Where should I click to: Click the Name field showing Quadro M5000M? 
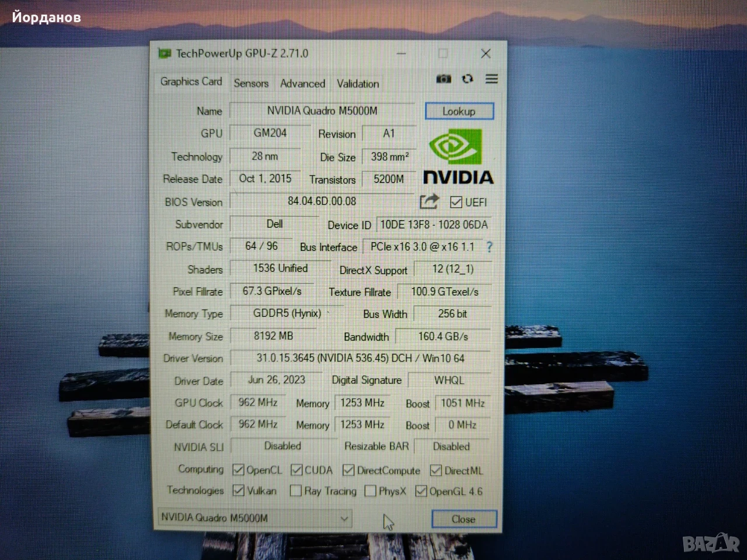(x=322, y=111)
